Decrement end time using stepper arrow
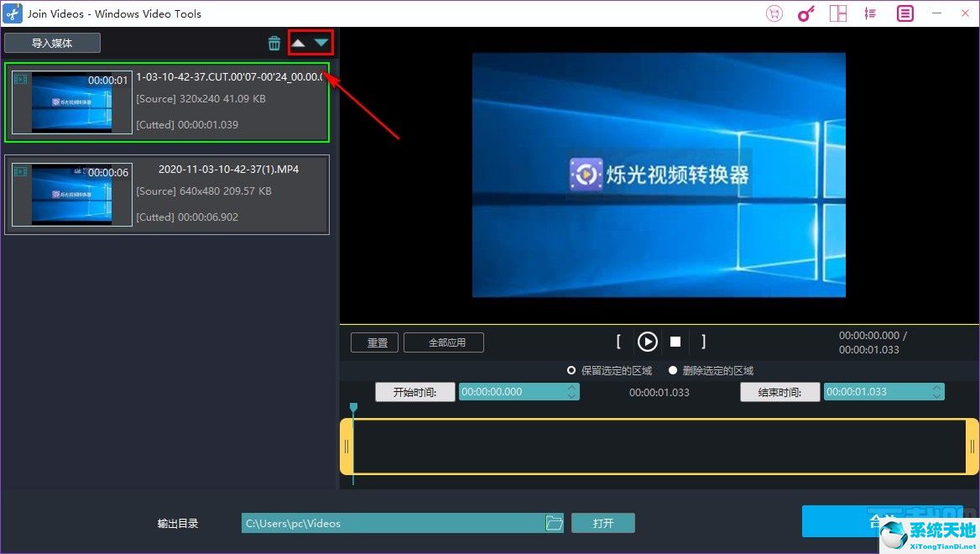 coord(936,395)
